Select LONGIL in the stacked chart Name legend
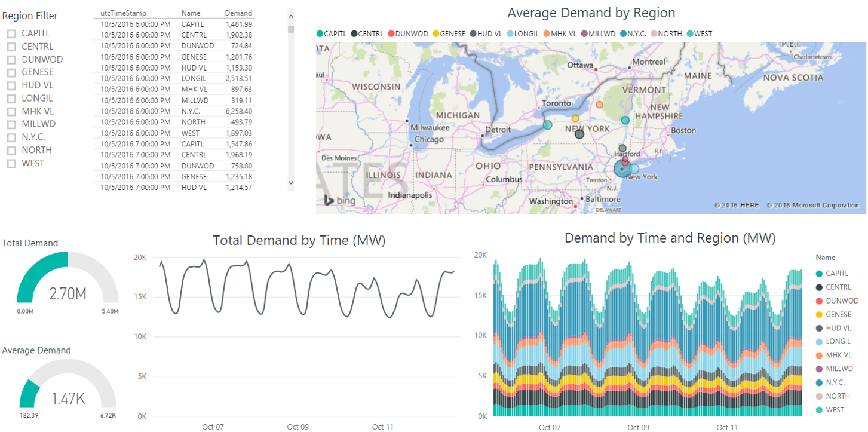 coord(834,342)
